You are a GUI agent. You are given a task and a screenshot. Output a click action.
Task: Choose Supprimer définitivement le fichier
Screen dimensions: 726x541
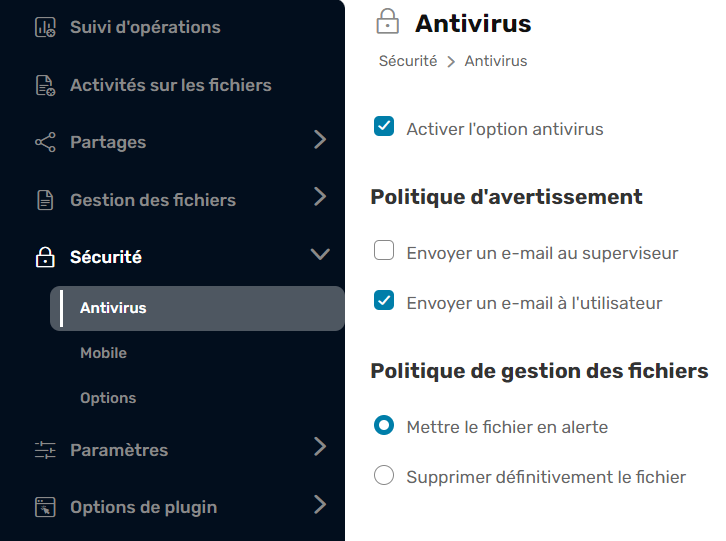point(384,476)
